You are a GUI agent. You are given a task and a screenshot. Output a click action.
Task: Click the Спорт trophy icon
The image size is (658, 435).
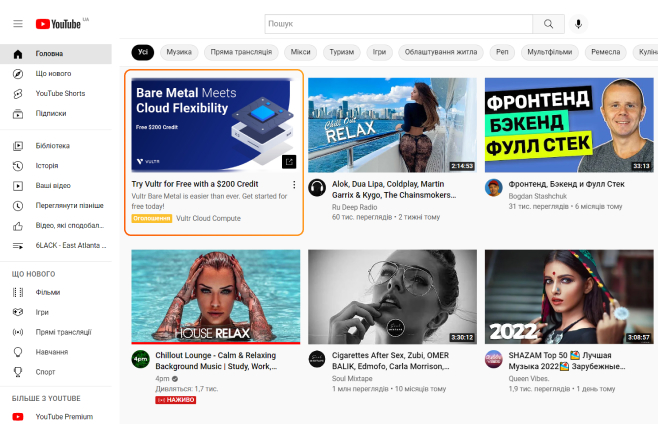pos(18,372)
